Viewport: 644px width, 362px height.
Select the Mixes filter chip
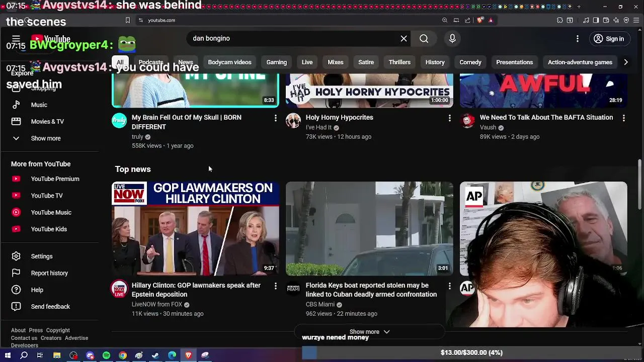click(335, 62)
